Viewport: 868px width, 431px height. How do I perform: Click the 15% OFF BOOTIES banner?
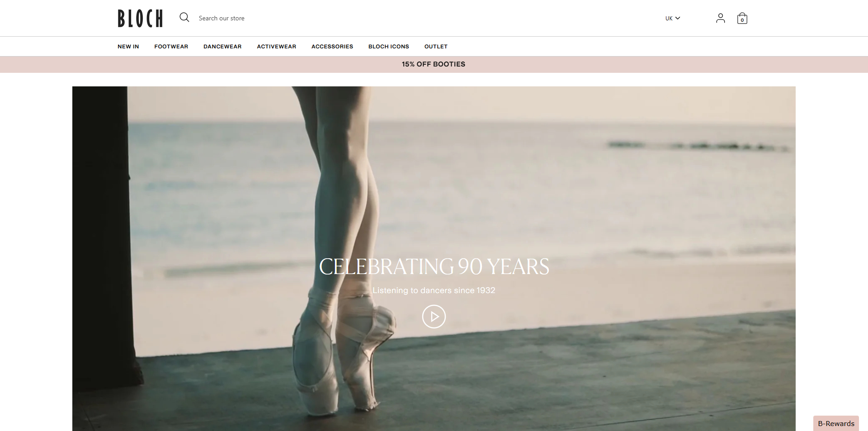tap(434, 64)
